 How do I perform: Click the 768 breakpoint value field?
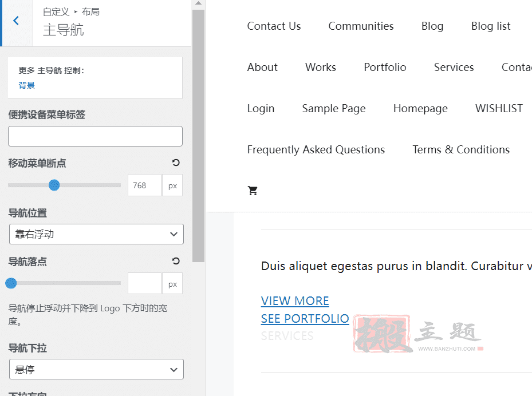[144, 185]
